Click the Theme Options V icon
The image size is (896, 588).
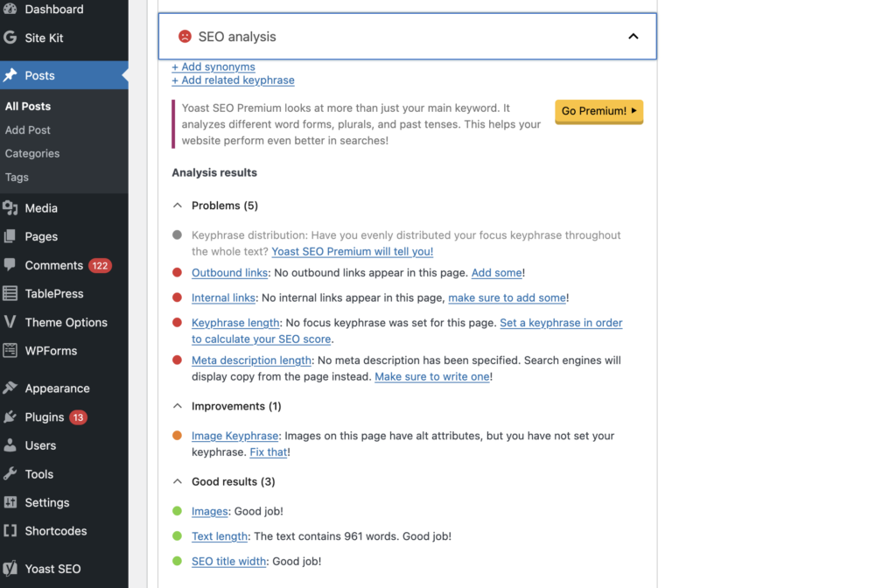(10, 322)
